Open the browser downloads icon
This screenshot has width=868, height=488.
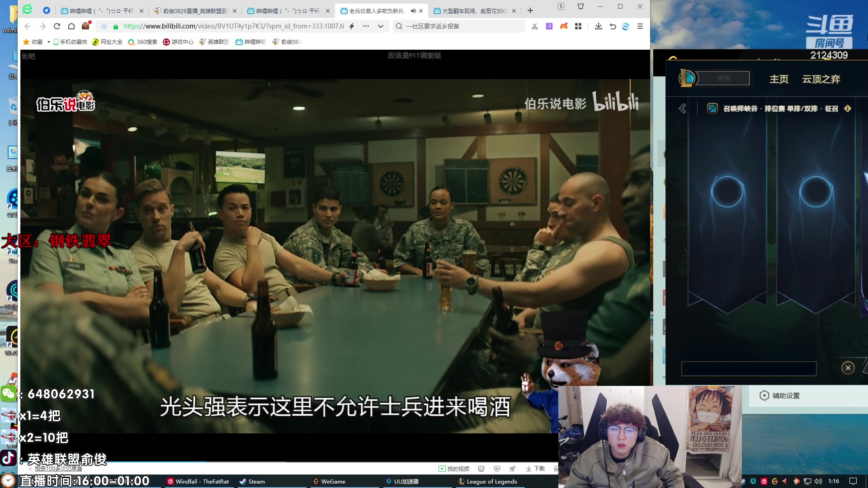(x=599, y=26)
